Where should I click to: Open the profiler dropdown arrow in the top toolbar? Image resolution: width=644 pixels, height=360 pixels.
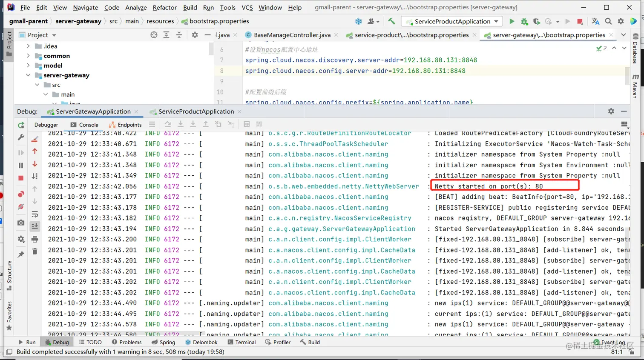pos(558,22)
